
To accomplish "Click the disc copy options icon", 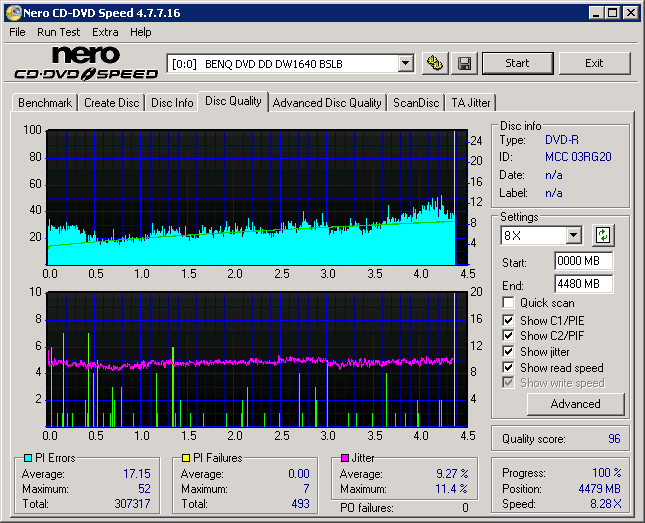I will point(435,63).
